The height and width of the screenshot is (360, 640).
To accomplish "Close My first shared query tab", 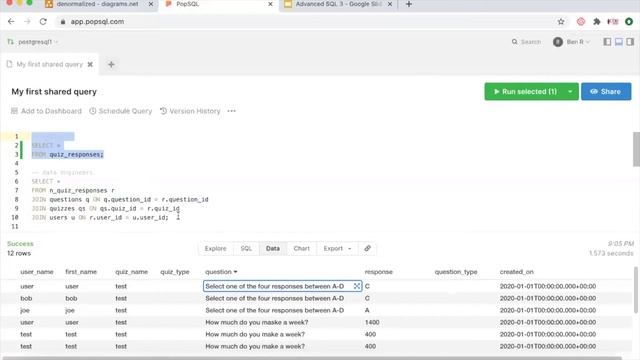I will [x=90, y=64].
